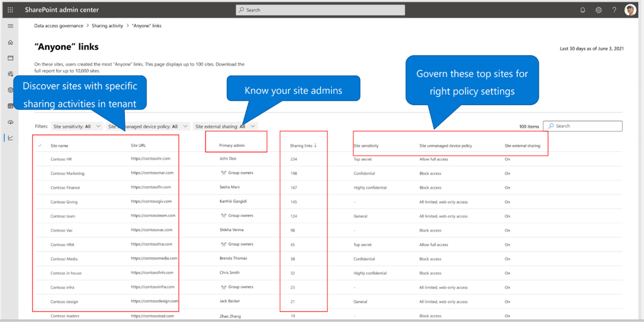The height and width of the screenshot is (322, 644).
Task: Go to Sharing activity breadcrumb
Action: click(x=107, y=25)
